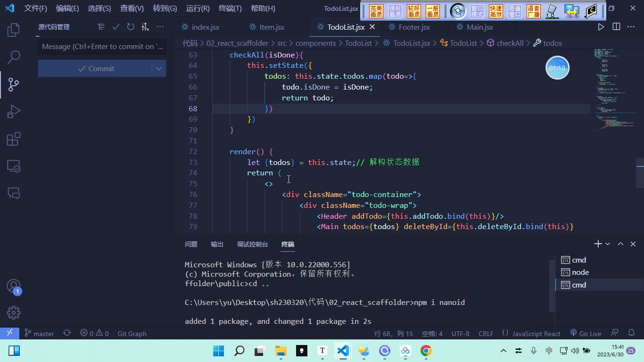Click the Commit button
The image size is (644, 362).
coord(95,68)
